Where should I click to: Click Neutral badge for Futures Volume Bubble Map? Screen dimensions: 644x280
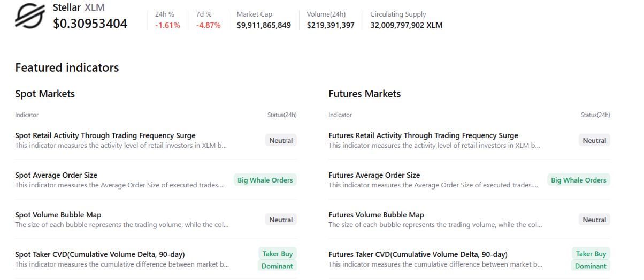(594, 220)
